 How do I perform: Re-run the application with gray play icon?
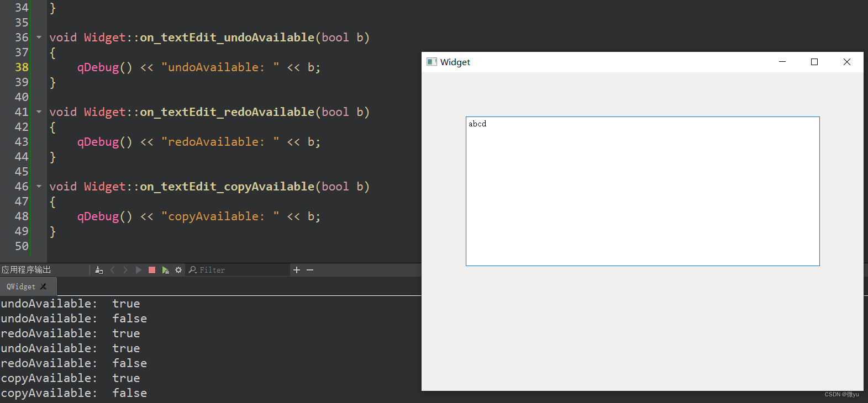coord(139,270)
